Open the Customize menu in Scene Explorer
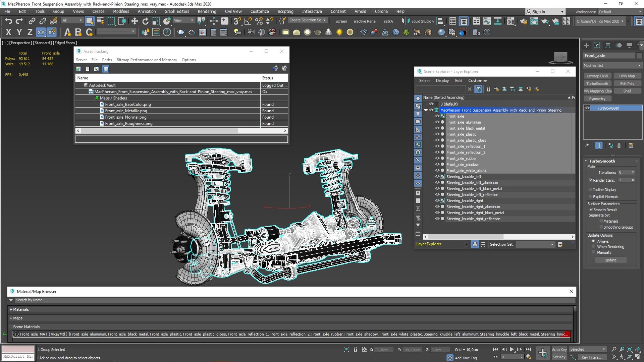 pyautogui.click(x=478, y=80)
